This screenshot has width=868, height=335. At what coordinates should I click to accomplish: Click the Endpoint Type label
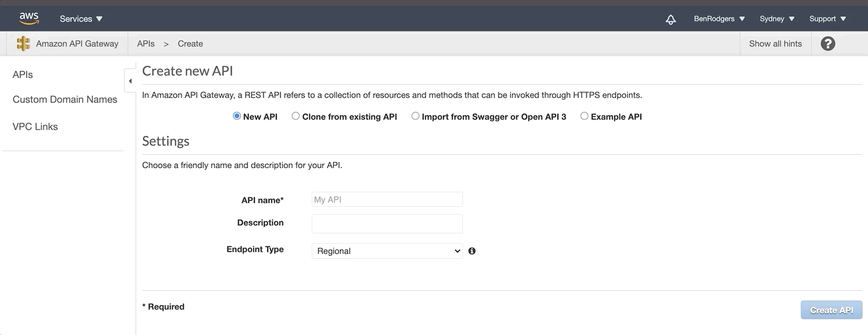click(255, 249)
